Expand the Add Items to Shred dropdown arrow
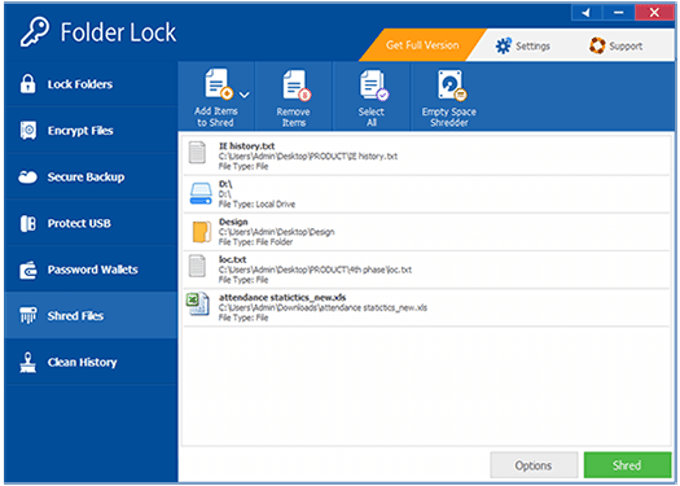The width and height of the screenshot is (680, 486). tap(245, 94)
